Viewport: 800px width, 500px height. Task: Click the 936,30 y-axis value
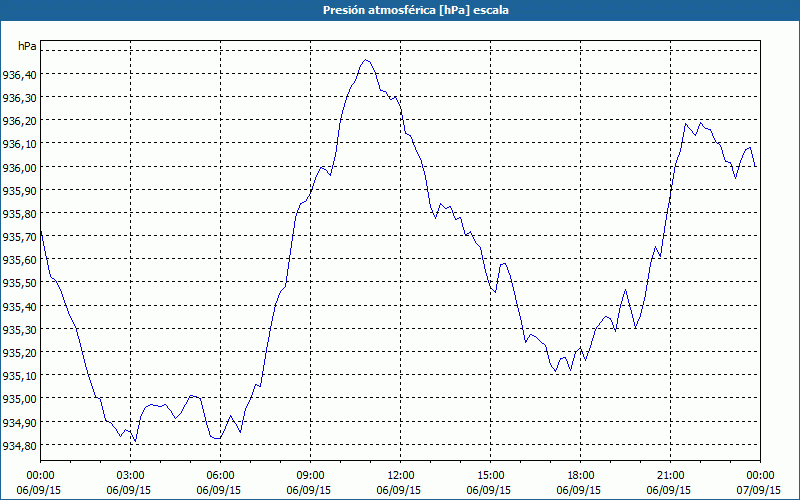[19, 98]
